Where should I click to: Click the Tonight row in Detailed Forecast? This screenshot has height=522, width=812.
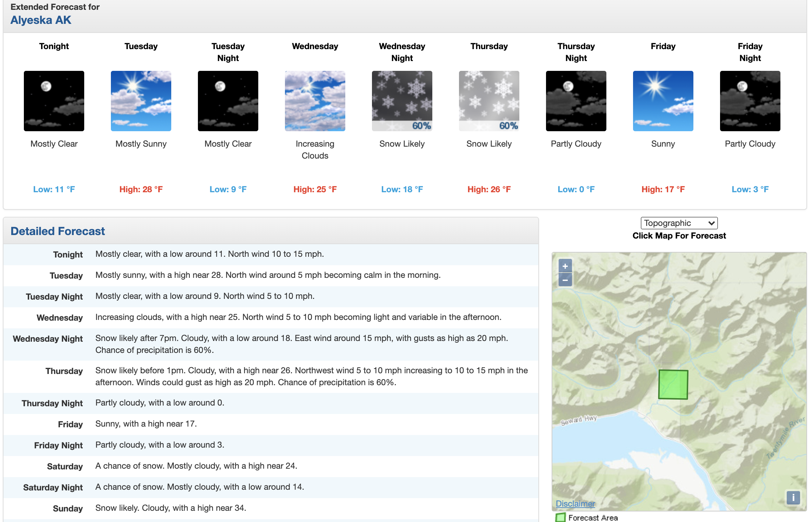[x=271, y=254]
